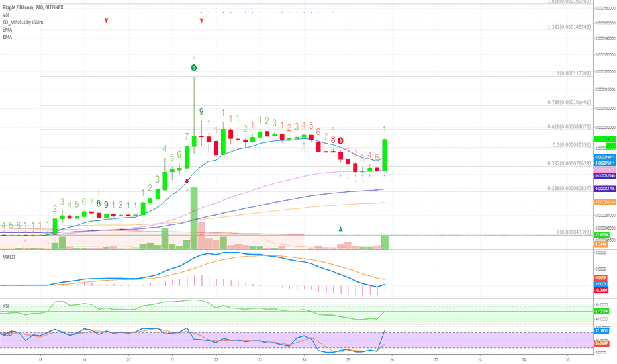Click the purple 0.00067540 price tag
617x364 pixels.
click(x=605, y=176)
